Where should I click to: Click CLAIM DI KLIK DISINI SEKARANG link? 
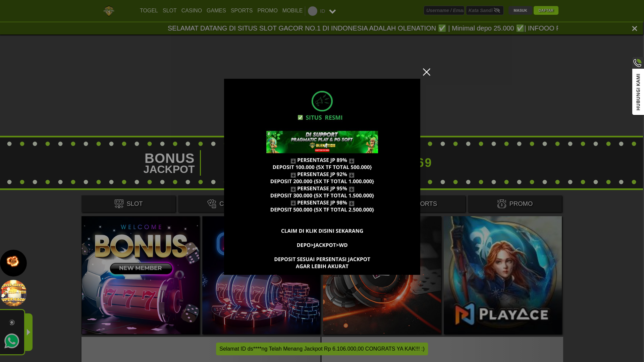pos(322,231)
